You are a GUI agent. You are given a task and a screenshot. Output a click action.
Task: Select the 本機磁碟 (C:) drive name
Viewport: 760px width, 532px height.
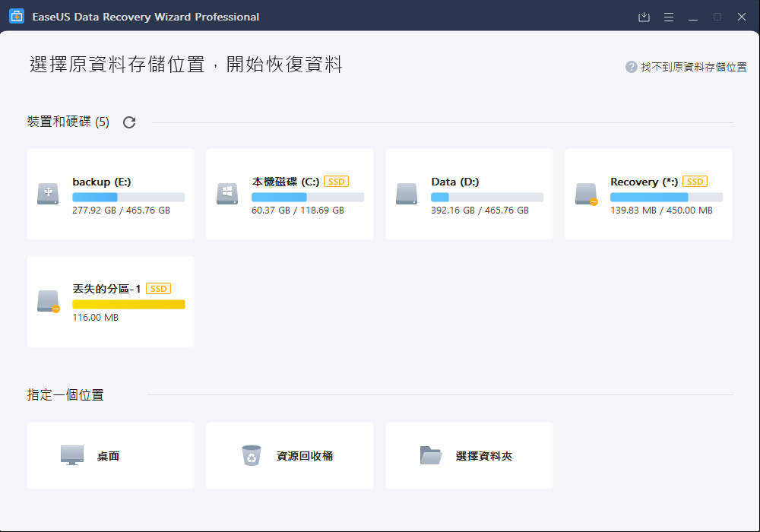pos(286,182)
